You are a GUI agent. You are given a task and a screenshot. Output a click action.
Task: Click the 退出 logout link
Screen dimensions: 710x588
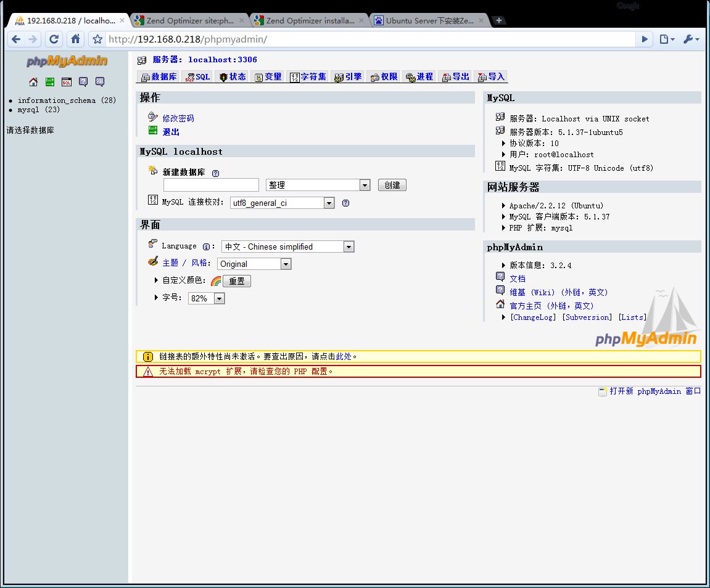click(x=171, y=132)
